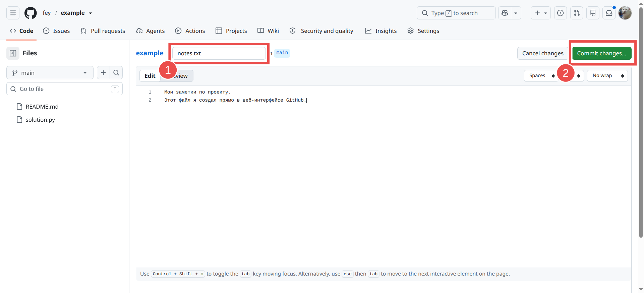This screenshot has height=293, width=644.
Task: Expand the Copilot dropdown arrow
Action: coord(516,13)
